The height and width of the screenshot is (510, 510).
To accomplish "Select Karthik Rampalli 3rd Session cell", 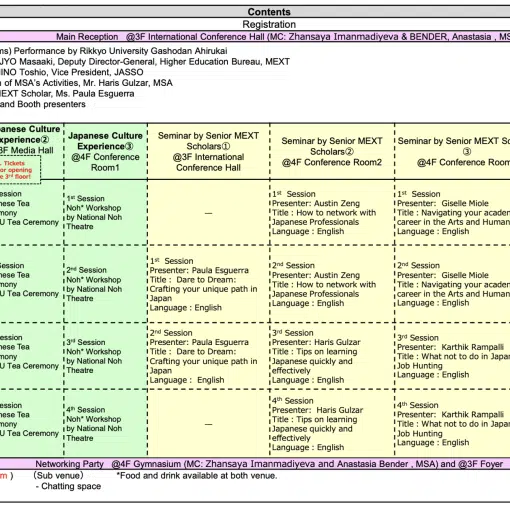I will tap(453, 356).
